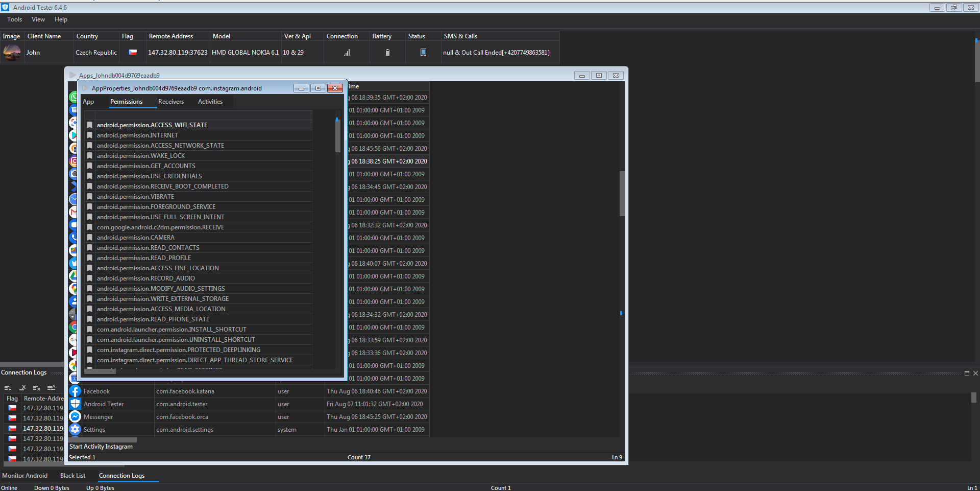Click the clear-all-lines icon in Connection Logs toolbar
This screenshot has width=980, height=491.
[x=37, y=388]
